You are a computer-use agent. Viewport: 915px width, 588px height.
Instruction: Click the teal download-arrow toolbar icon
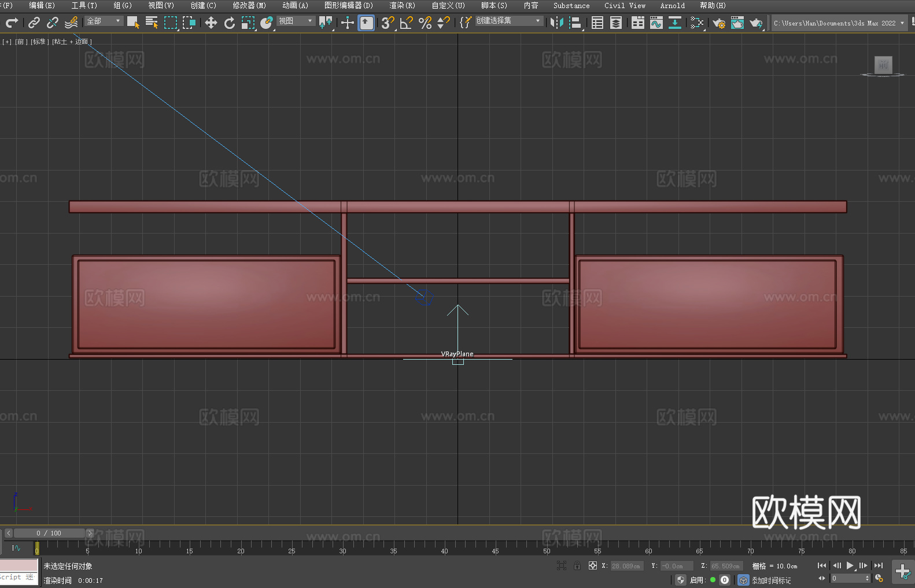click(x=675, y=23)
